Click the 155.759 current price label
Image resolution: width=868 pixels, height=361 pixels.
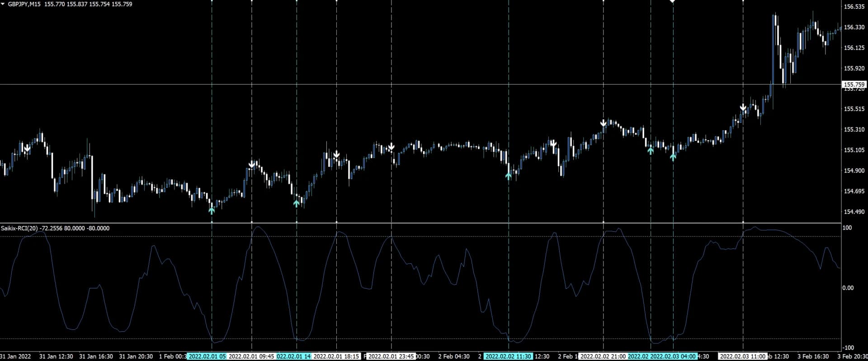click(x=854, y=84)
